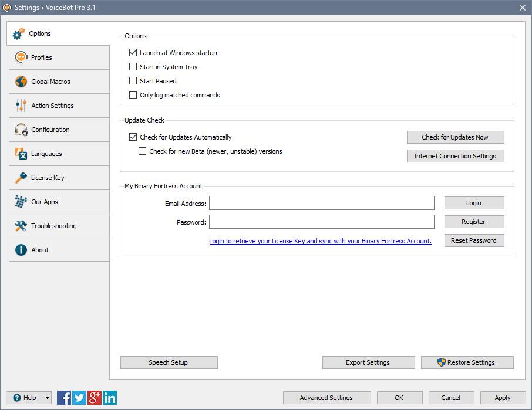Click the Global Macros globe icon
Image resolution: width=532 pixels, height=410 pixels.
[21, 82]
